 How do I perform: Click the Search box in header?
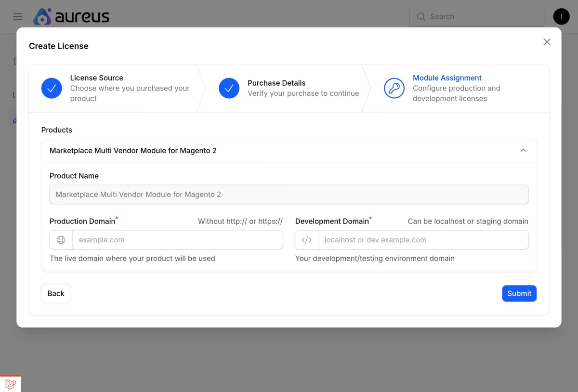pyautogui.click(x=477, y=16)
